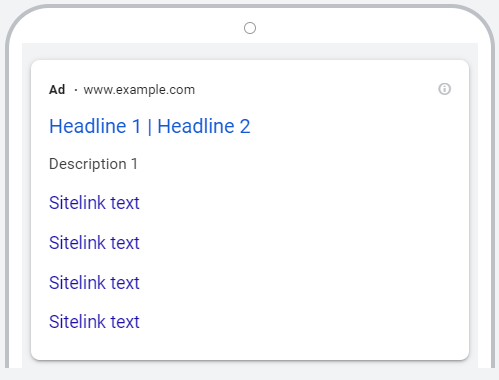Click example in the display URL
This screenshot has height=380, width=499.
141,90
